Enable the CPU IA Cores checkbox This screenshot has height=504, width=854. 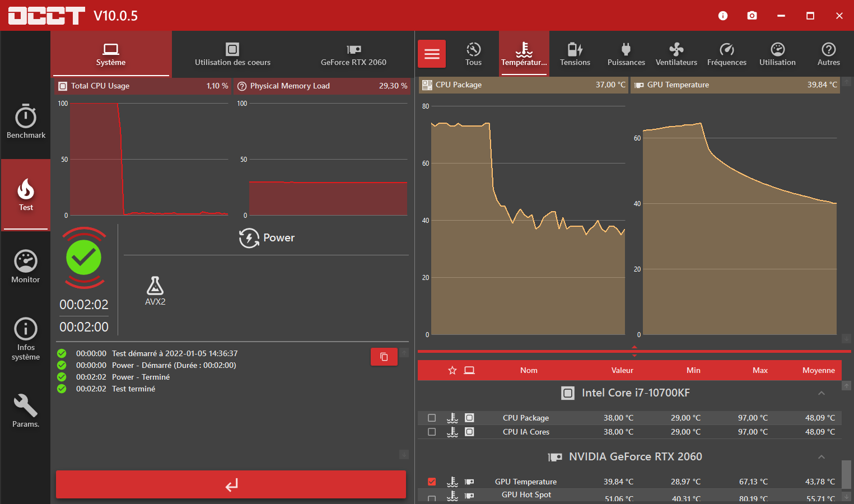point(432,432)
